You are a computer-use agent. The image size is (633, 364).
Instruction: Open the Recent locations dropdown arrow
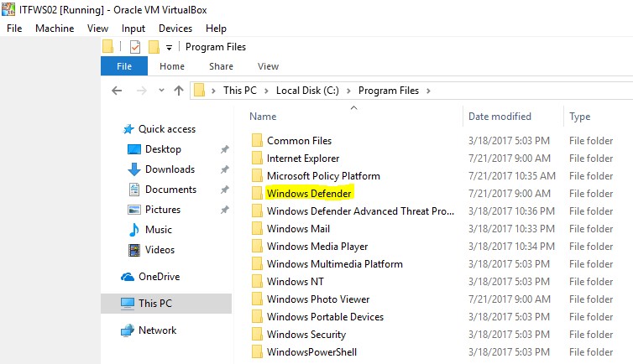pos(161,91)
